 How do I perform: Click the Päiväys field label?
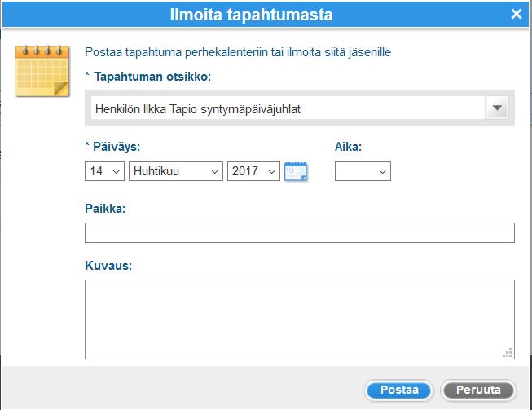click(x=117, y=147)
